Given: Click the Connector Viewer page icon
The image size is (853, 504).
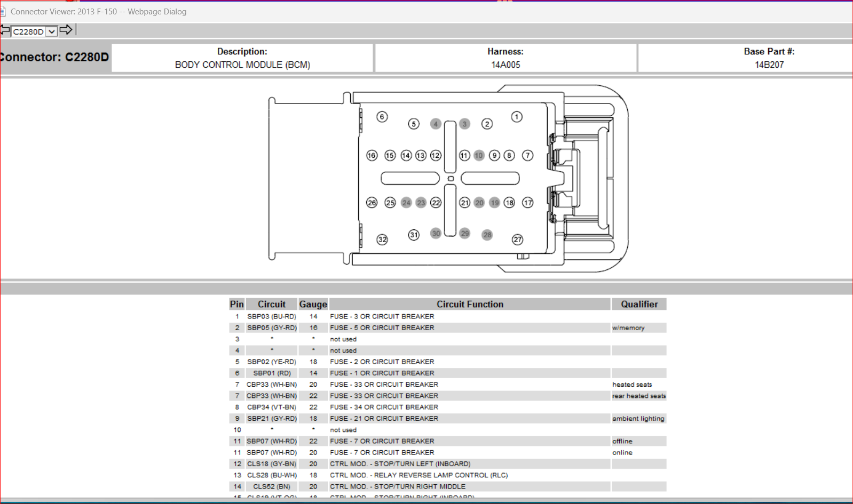Looking at the screenshot, I should pyautogui.click(x=3, y=12).
